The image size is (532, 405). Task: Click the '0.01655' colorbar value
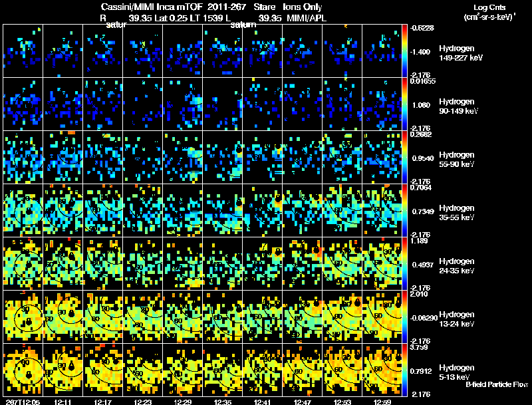[423, 81]
